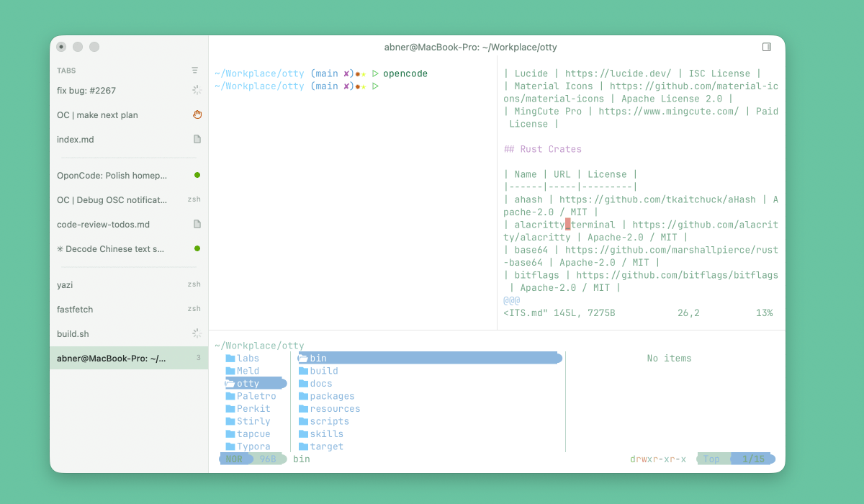Image resolution: width=864 pixels, height=504 pixels.
Task: Click folder icon next to Stirly
Action: pos(230,421)
